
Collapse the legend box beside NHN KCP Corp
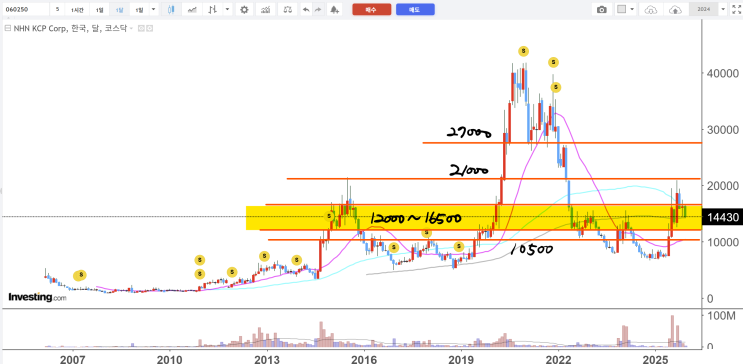(7, 28)
